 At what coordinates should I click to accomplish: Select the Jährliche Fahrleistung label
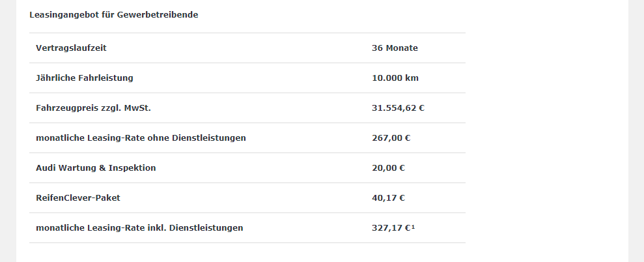click(85, 78)
